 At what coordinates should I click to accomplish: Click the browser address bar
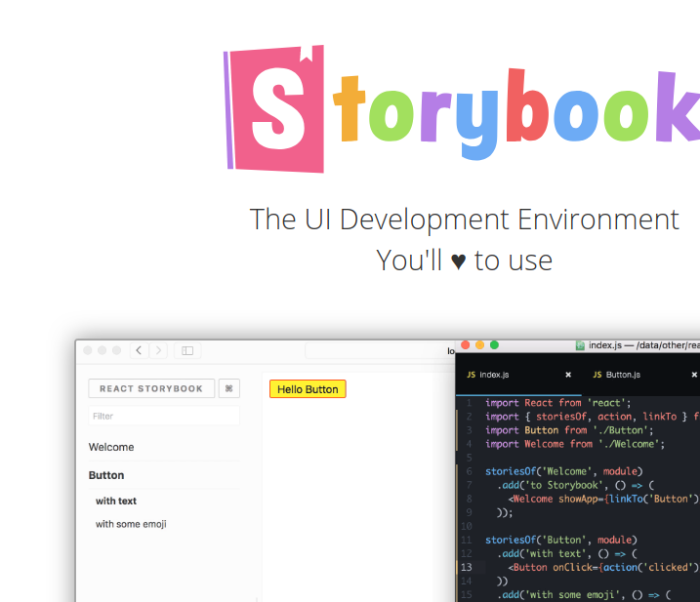[x=380, y=350]
